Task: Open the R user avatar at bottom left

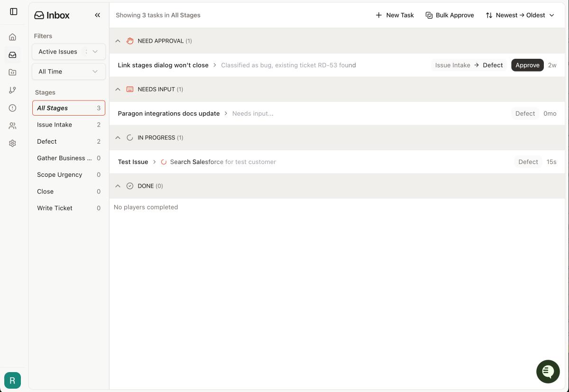Action: [12, 380]
